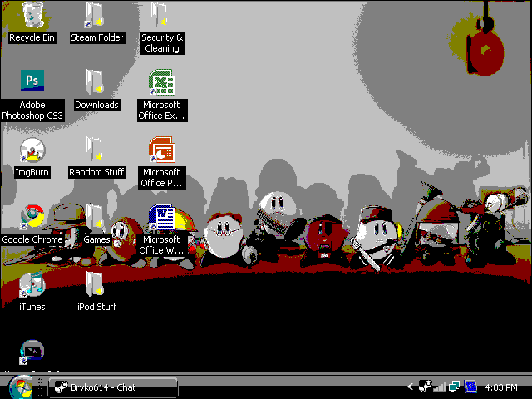The width and height of the screenshot is (532, 399).
Task: Open the network connection tray icon
Action: 455,387
